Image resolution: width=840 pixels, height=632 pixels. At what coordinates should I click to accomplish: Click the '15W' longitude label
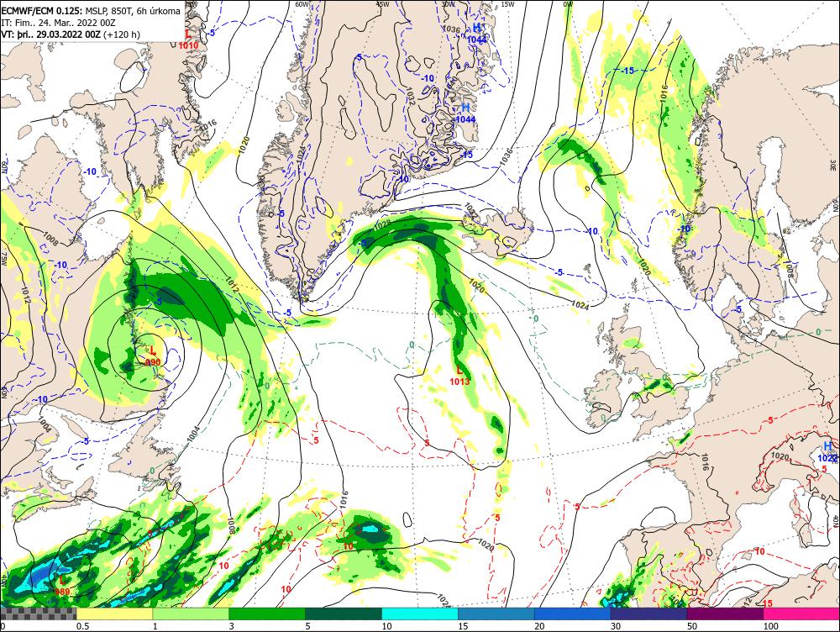click(x=508, y=3)
